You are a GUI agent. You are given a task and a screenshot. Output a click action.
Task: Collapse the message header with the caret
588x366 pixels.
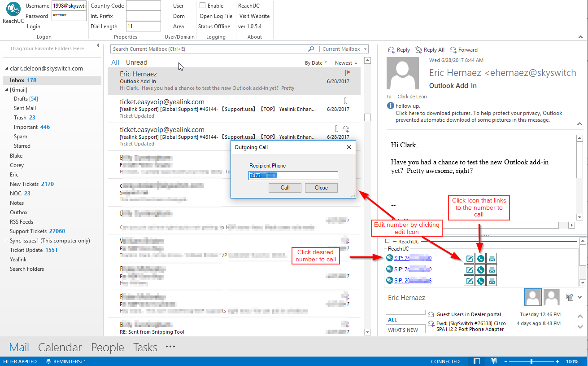pyautogui.click(x=579, y=123)
